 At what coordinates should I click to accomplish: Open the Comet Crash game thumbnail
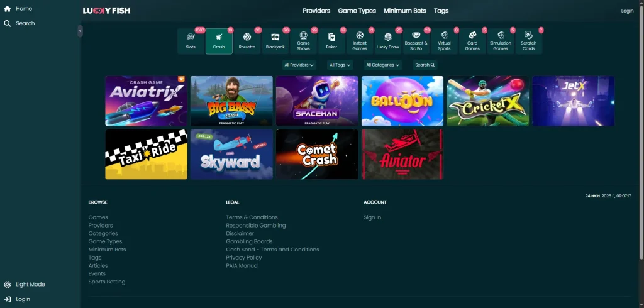[317, 155]
